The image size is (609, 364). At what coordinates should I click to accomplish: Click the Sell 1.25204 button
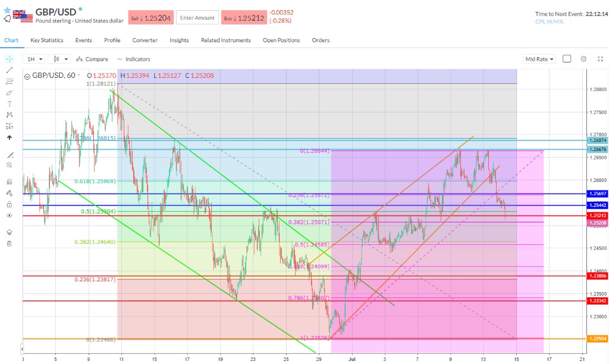[x=150, y=18]
